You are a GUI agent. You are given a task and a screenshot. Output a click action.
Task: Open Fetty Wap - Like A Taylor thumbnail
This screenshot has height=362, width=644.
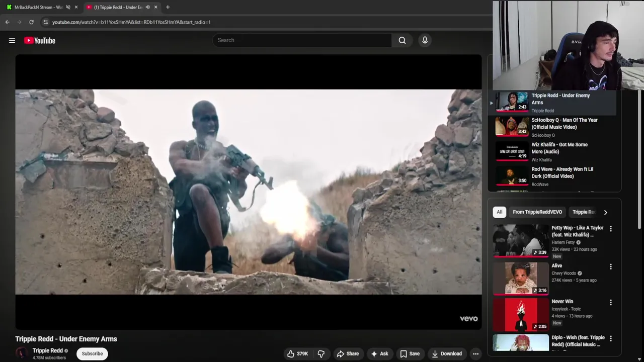point(521,241)
